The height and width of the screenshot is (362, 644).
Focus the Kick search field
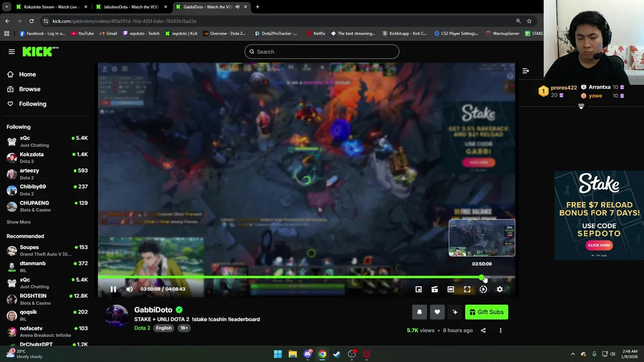tap(322, 51)
